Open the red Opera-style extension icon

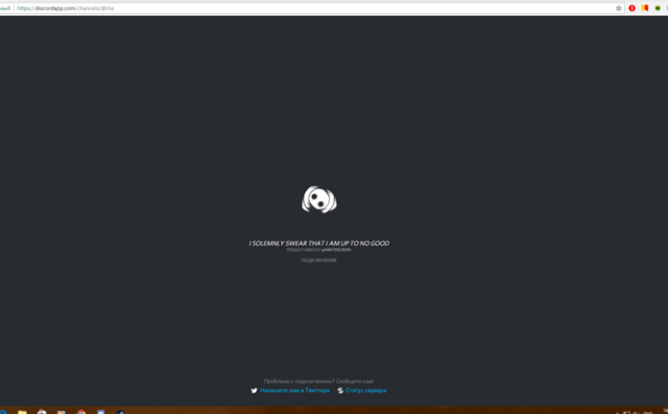click(632, 8)
